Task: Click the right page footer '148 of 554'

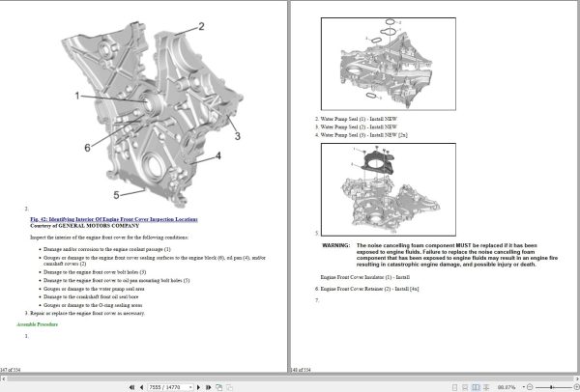Action: pos(301,370)
